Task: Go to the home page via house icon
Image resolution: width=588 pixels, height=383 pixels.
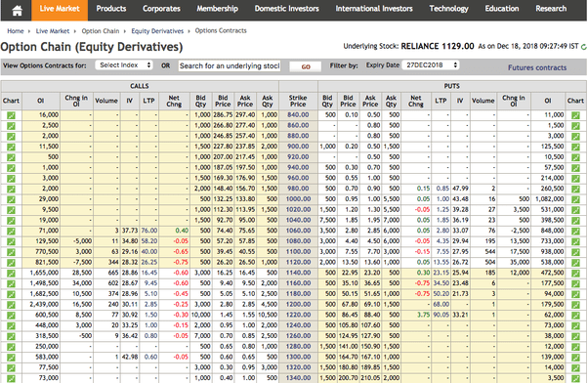Action: pyautogui.click(x=17, y=11)
